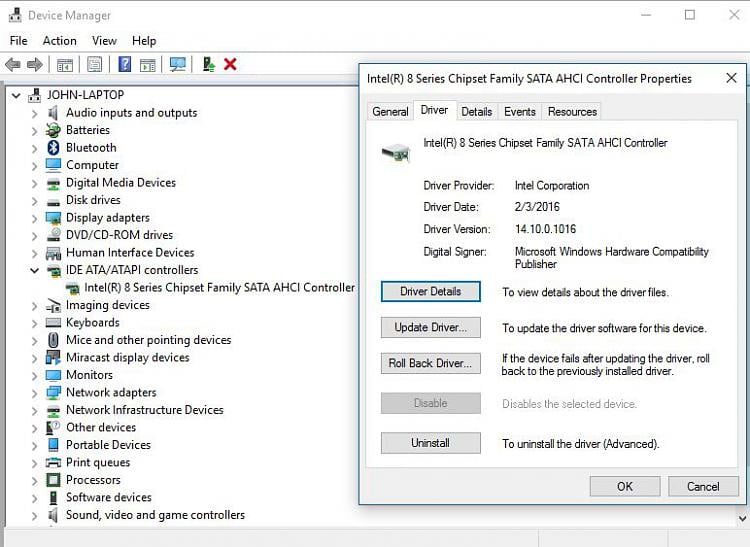The image size is (750, 547).
Task: Click the Roll Back Driver button
Action: coord(430,363)
